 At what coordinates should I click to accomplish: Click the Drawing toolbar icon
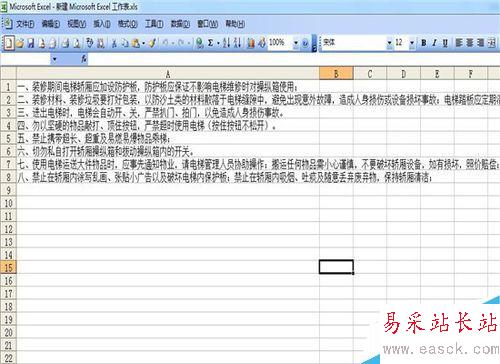[x=262, y=43]
